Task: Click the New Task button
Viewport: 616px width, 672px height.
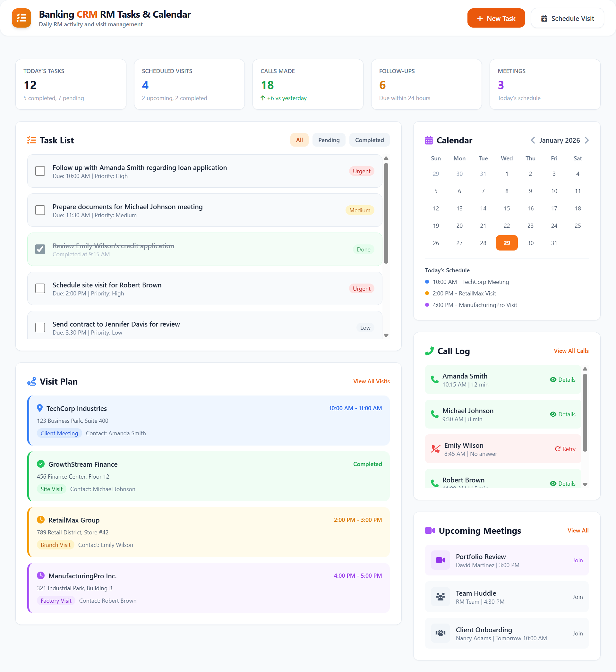Action: pyautogui.click(x=496, y=18)
